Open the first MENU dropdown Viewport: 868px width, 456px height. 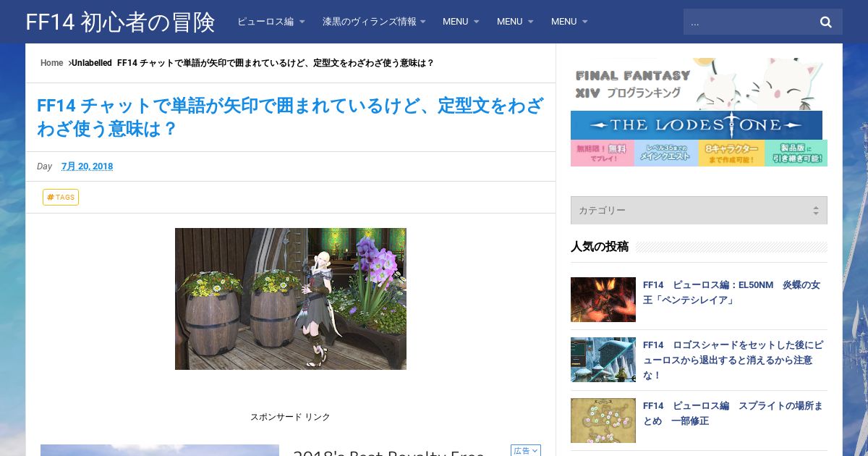coord(461,22)
